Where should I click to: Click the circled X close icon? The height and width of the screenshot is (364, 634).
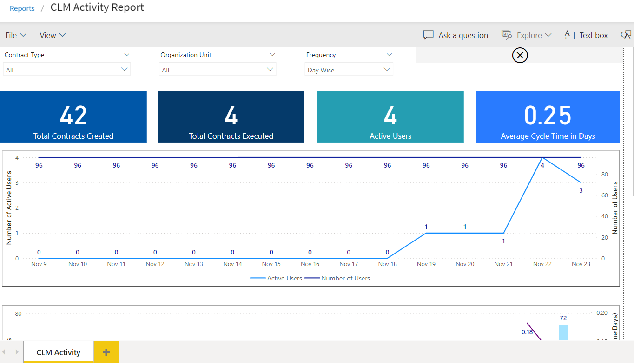520,56
